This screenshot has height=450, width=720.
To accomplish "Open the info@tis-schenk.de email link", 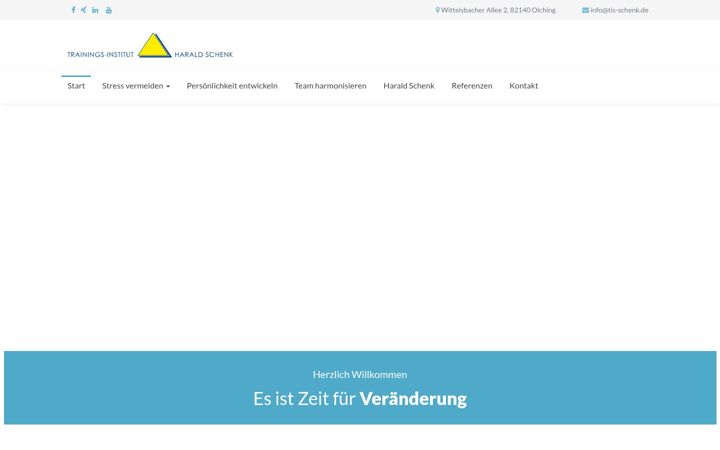I will pos(619,10).
